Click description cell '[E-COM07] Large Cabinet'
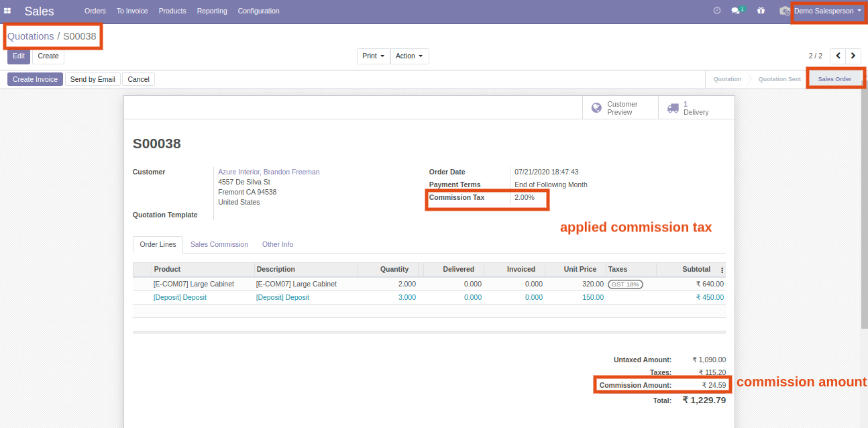 (x=296, y=284)
